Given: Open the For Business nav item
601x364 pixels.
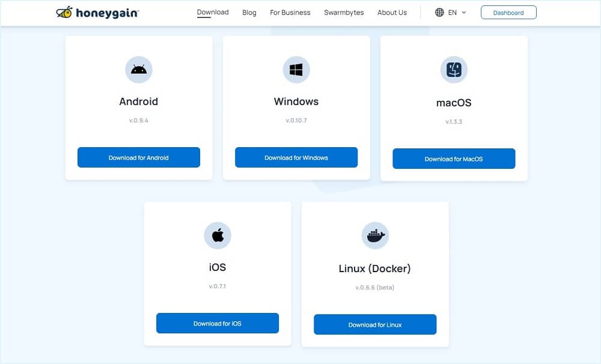Looking at the screenshot, I should 290,12.
